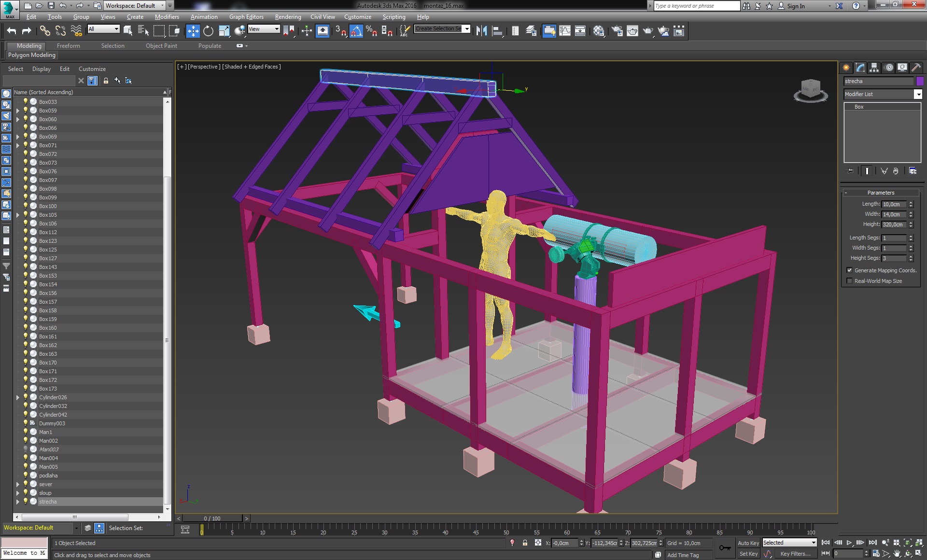Expand the Cylinder026 tree item

tap(18, 397)
